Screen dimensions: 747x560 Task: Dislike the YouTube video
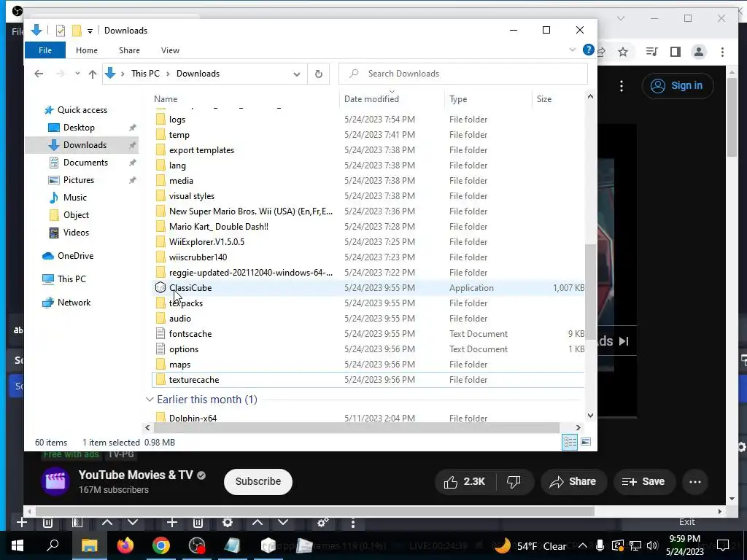tap(514, 482)
